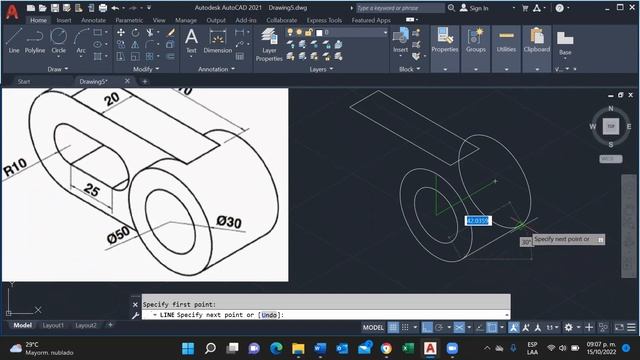Click the Erase tool icon
Viewport: 640px width, 360px height.
171,33
